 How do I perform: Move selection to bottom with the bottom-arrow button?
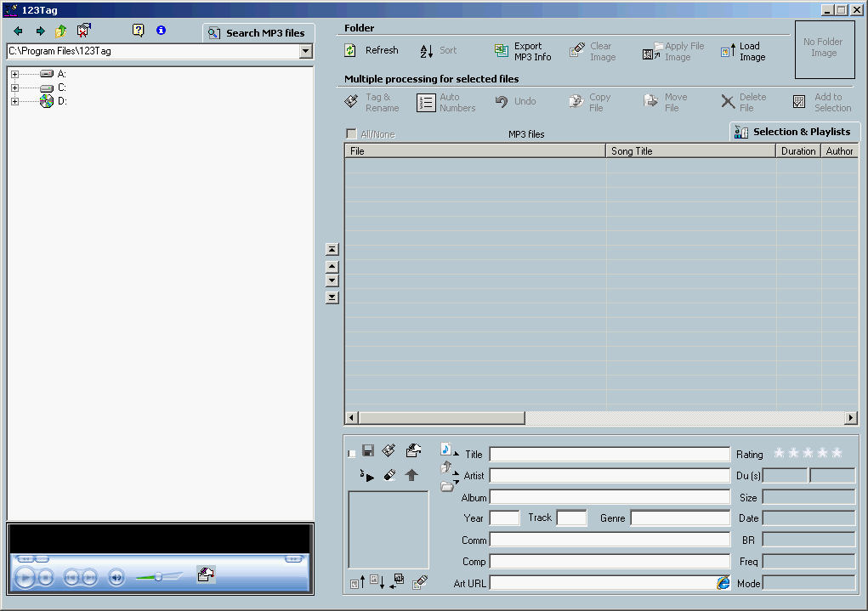tap(332, 297)
